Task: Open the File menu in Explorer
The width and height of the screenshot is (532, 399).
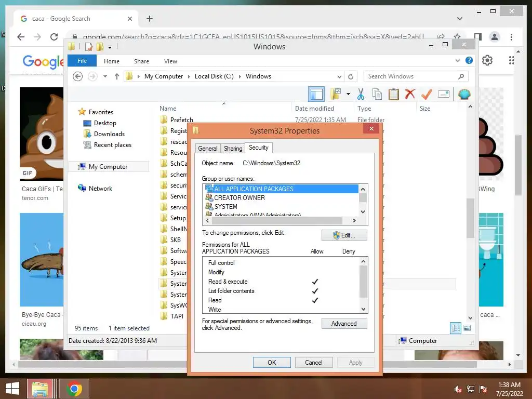Action: pos(82,61)
